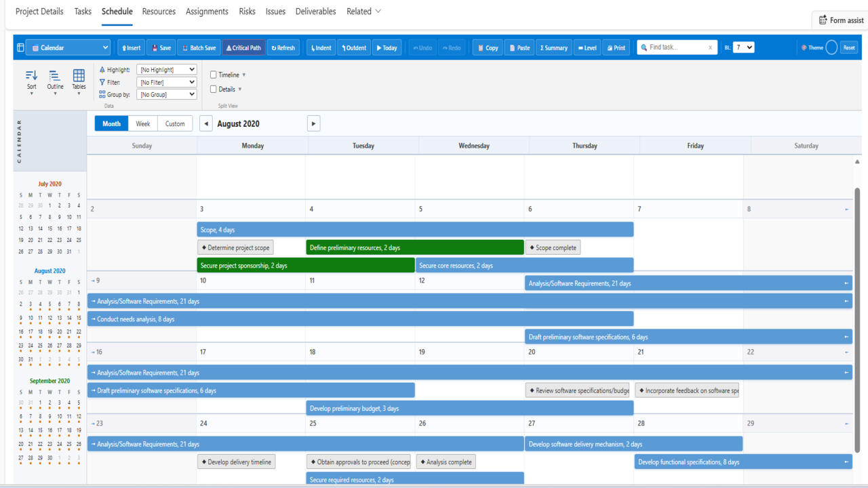
Task: Select Secure project sponsorship task bar
Action: (306, 266)
